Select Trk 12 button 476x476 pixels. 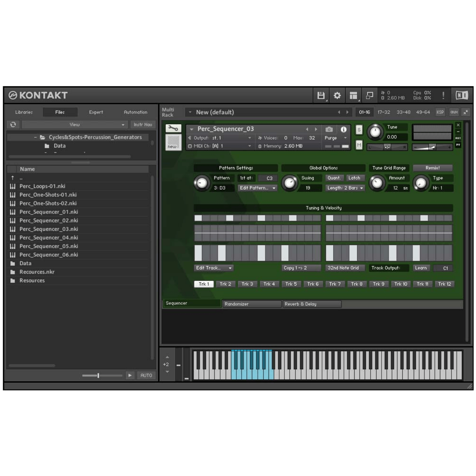[x=444, y=284]
